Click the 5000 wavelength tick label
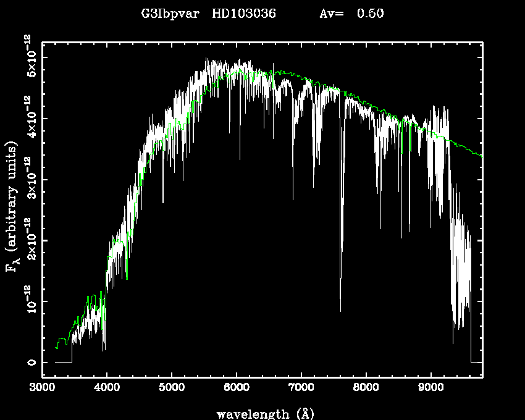 click(172, 389)
